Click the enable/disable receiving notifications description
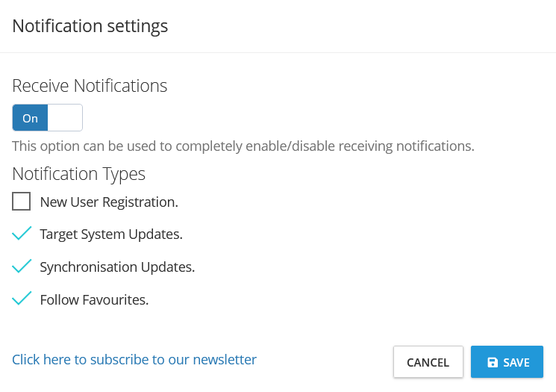Image resolution: width=556 pixels, height=392 pixels. [243, 146]
